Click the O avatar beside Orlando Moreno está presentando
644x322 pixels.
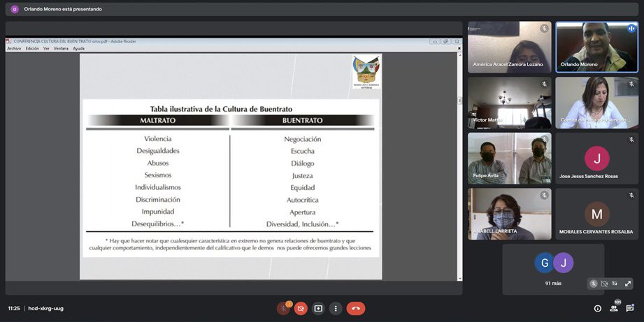pos(15,9)
